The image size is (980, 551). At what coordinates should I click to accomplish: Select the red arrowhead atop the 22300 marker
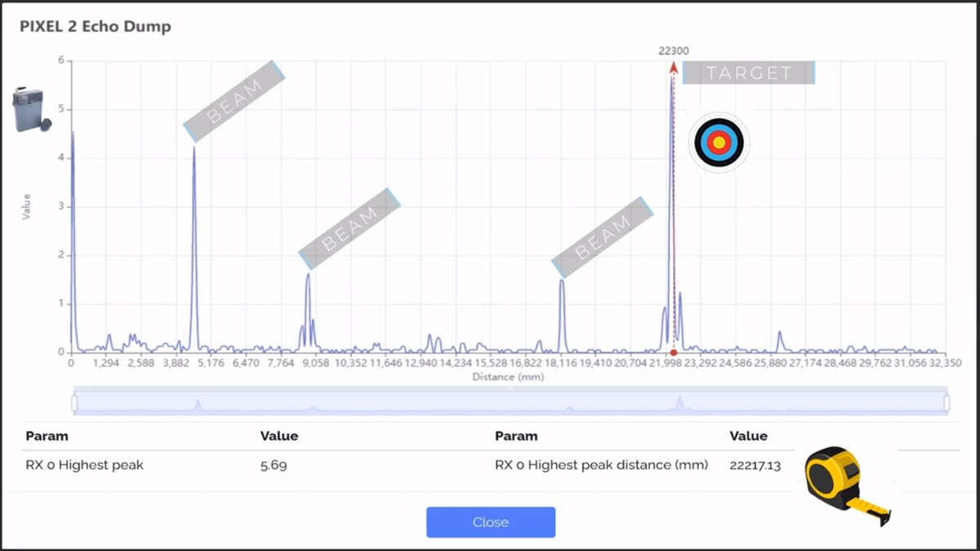pos(674,69)
